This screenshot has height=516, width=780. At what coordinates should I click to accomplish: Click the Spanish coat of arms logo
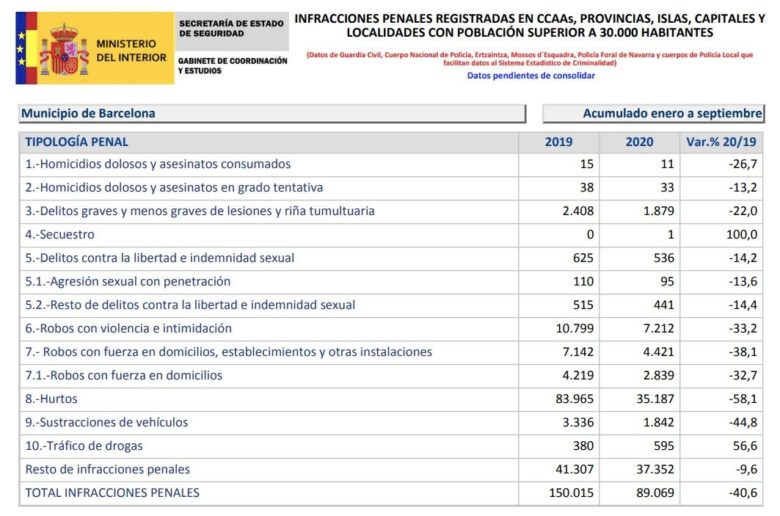[x=64, y=50]
